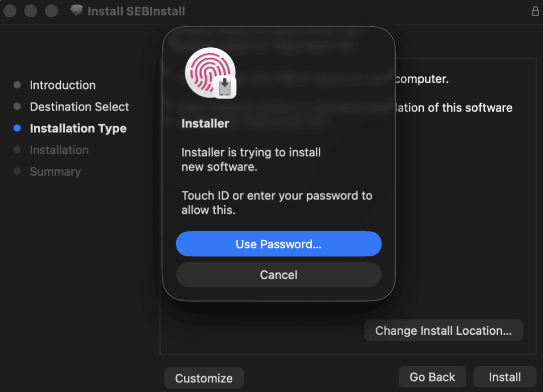Select the Destination Select step
543x392 pixels.
pyautogui.click(x=79, y=107)
